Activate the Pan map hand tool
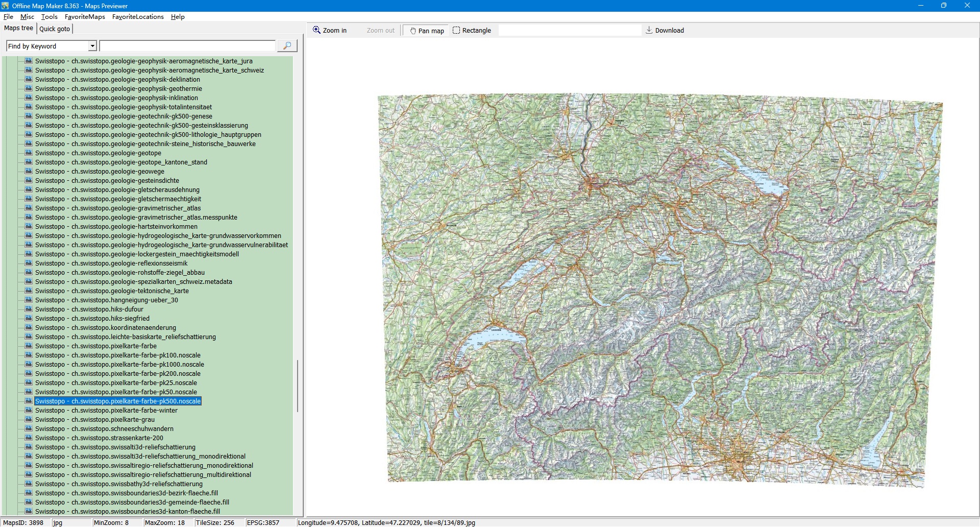 click(426, 31)
